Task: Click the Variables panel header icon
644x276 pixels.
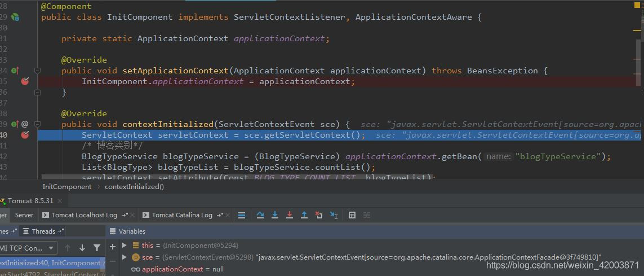Action: (x=113, y=231)
